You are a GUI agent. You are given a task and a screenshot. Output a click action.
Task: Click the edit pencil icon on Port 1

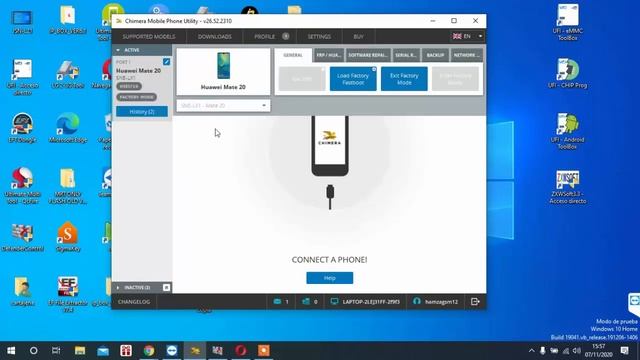166,62
